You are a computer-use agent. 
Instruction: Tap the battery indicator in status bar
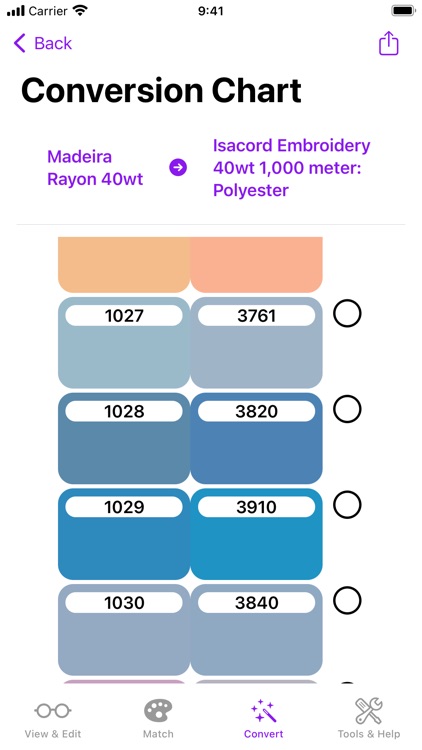(x=403, y=11)
